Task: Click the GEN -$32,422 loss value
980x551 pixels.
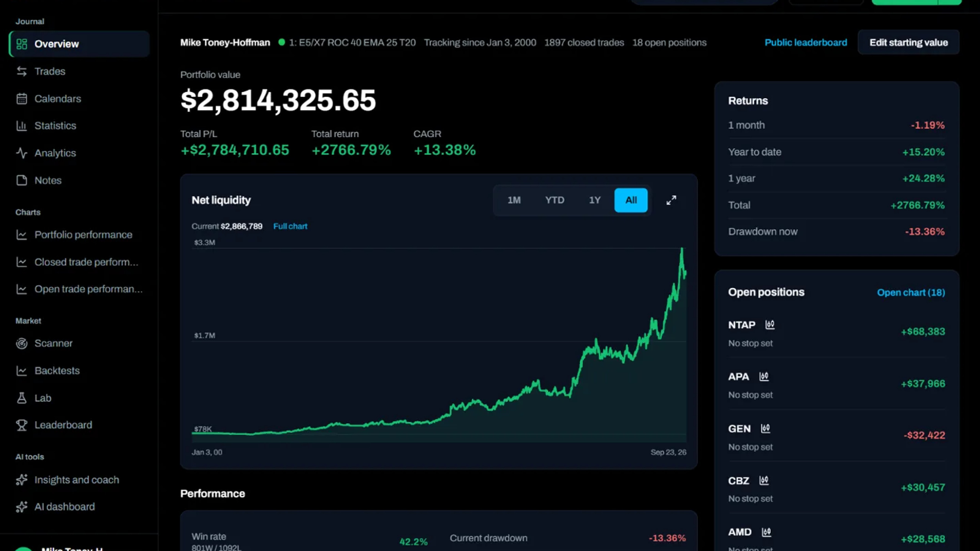Action: click(x=924, y=435)
